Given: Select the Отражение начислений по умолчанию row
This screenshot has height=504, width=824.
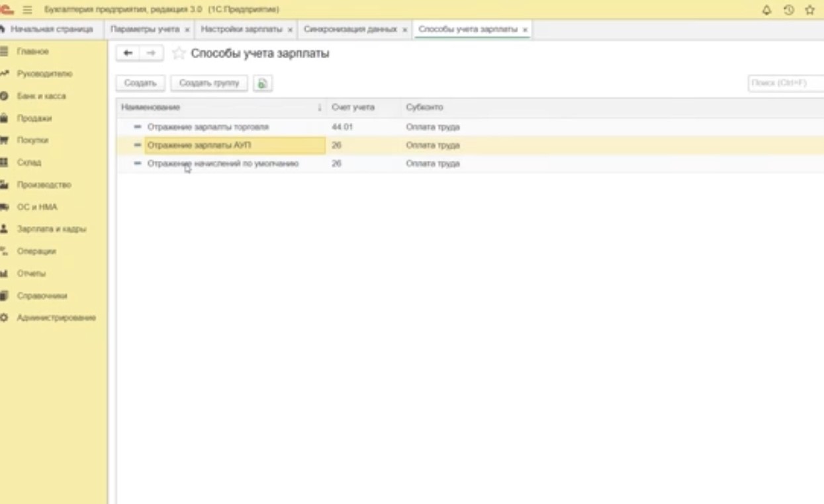Looking at the screenshot, I should pyautogui.click(x=223, y=163).
